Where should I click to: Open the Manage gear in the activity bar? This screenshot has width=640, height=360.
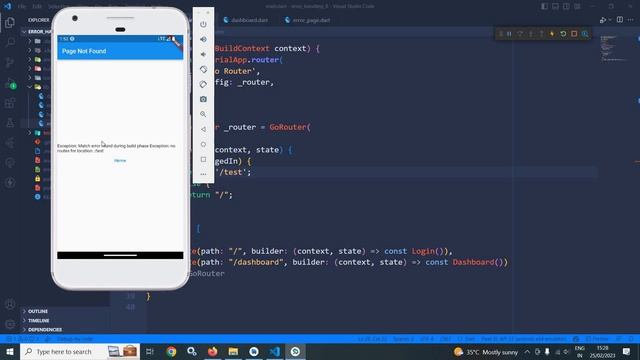10,324
